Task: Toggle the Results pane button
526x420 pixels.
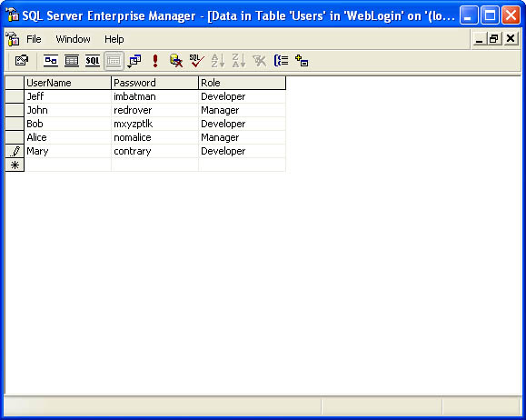Action: click(114, 61)
